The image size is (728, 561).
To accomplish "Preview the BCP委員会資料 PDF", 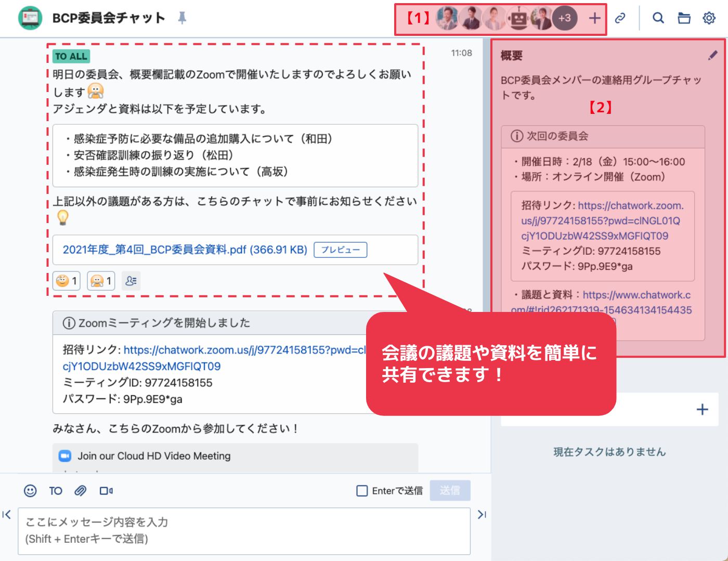I will point(341,250).
